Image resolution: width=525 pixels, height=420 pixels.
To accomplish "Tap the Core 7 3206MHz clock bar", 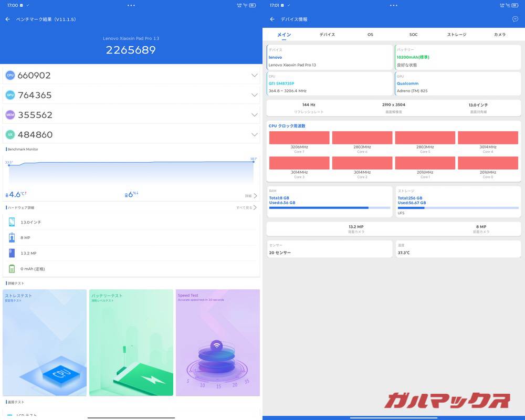I will (299, 138).
